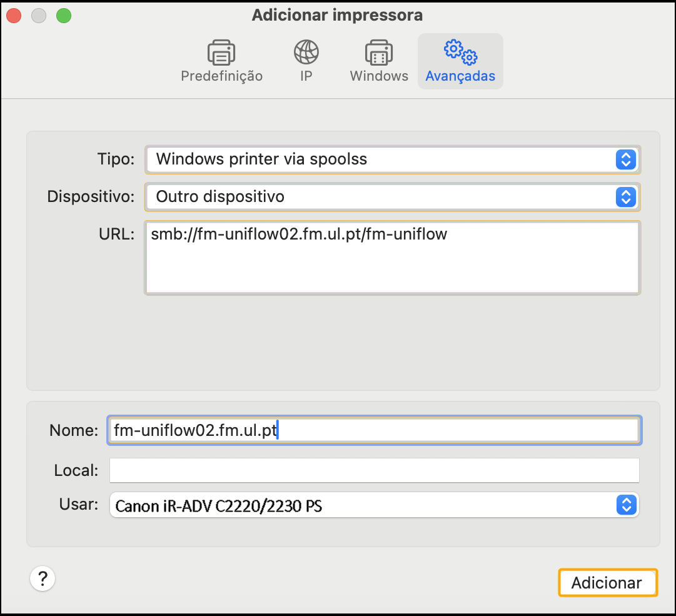Viewport: 676px width, 616px height.
Task: Click the empty Local field
Action: click(x=374, y=470)
